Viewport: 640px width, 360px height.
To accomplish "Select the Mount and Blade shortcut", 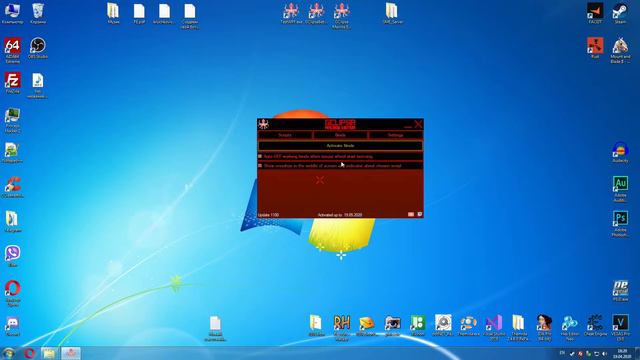I will 620,51.
